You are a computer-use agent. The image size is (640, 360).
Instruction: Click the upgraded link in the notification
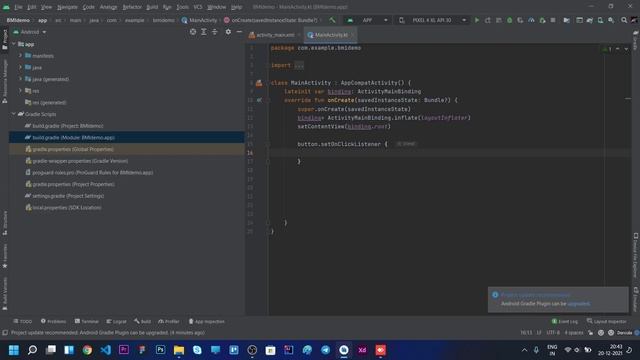(x=578, y=304)
